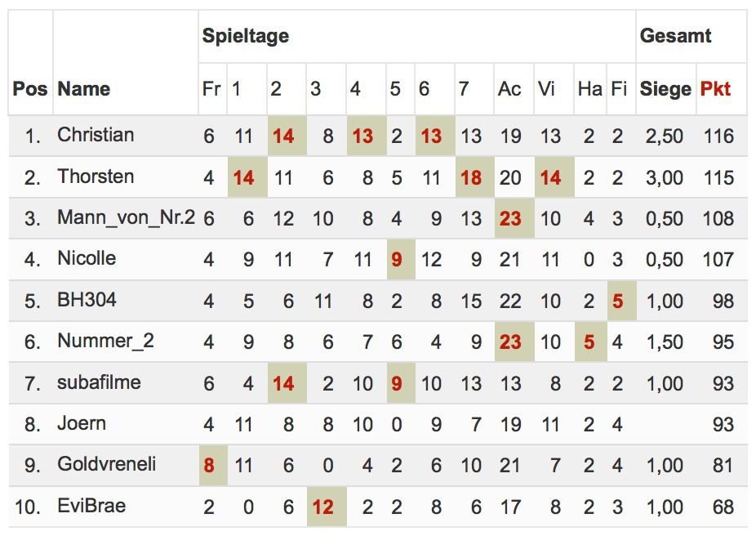Click the Fi column header
This screenshot has height=536, width=756.
pyautogui.click(x=619, y=89)
